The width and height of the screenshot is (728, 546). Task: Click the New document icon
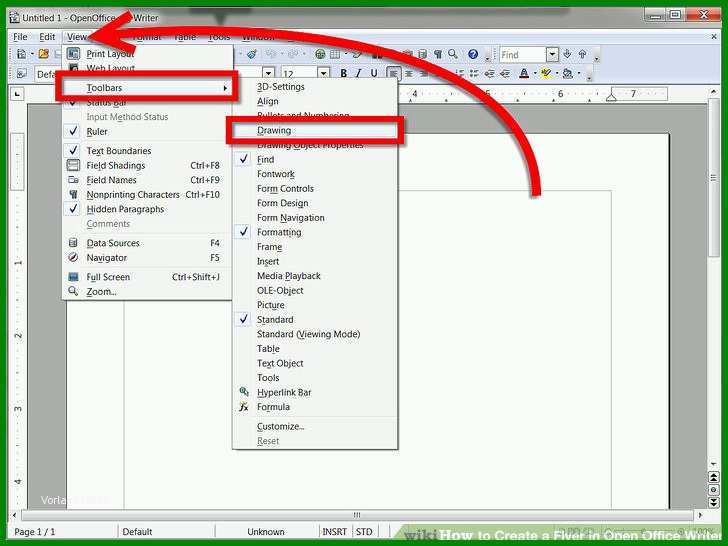click(x=21, y=54)
